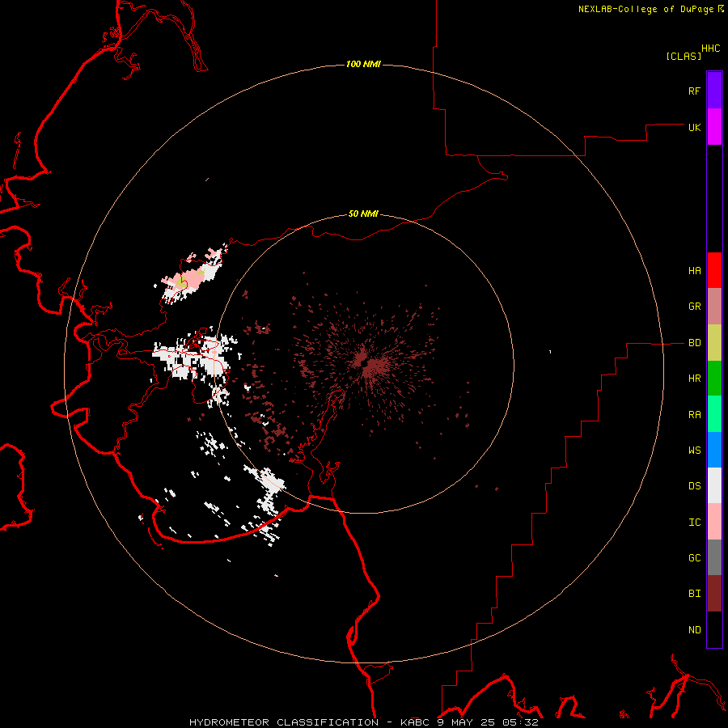Select the BD yellow legend block

point(714,343)
